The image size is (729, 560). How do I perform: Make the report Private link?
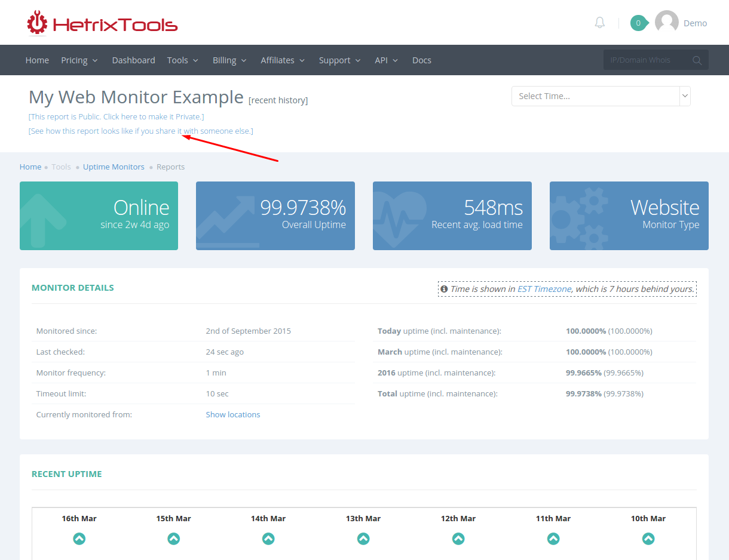tap(117, 116)
